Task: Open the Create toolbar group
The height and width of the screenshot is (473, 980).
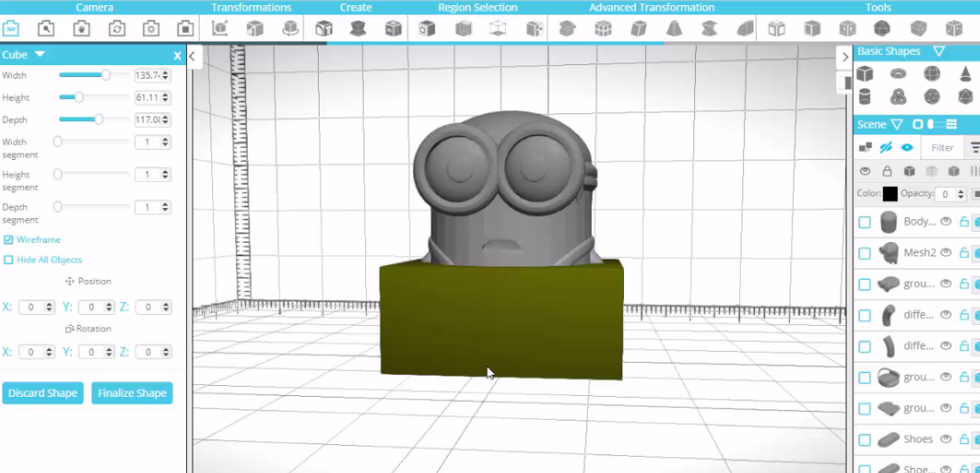Action: 356,8
